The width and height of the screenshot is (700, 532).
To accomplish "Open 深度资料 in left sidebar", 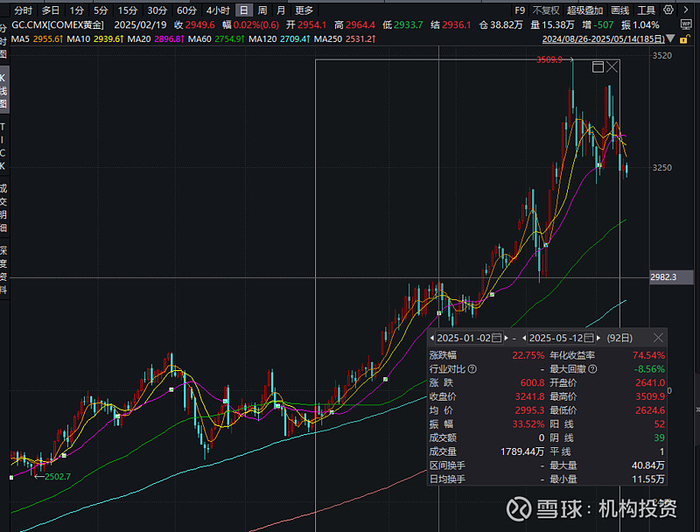I will coord(4,270).
